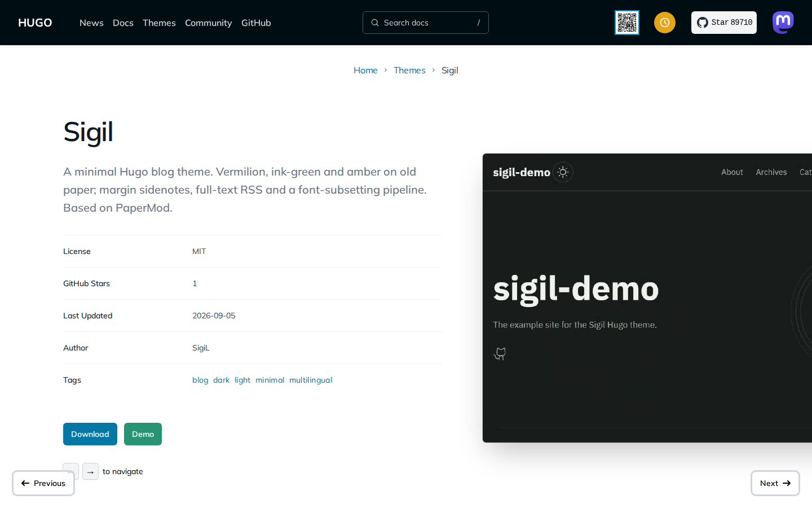Screen dimensions: 812x508
Task: Click the small sigil-demo logo in preview
Action: coord(522,172)
